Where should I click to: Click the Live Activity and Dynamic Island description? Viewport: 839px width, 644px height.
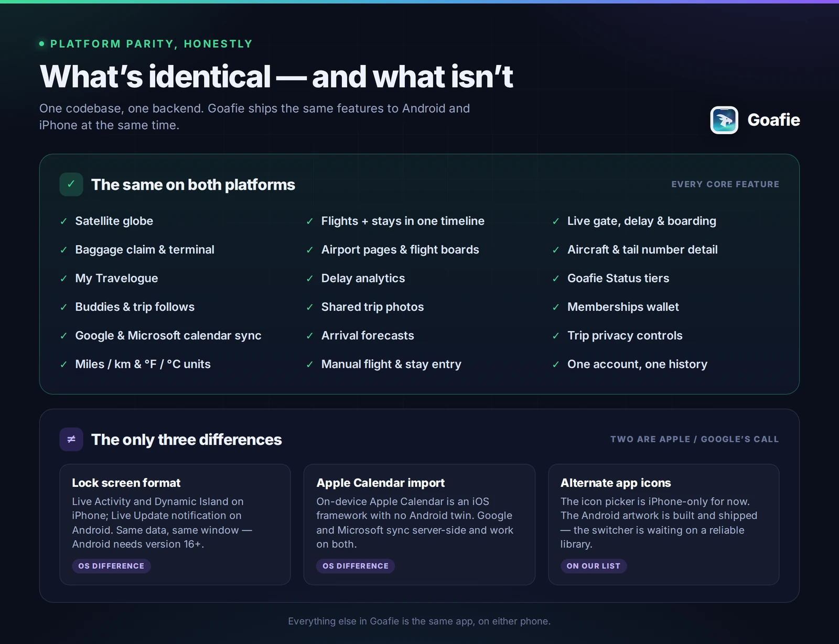(x=162, y=523)
